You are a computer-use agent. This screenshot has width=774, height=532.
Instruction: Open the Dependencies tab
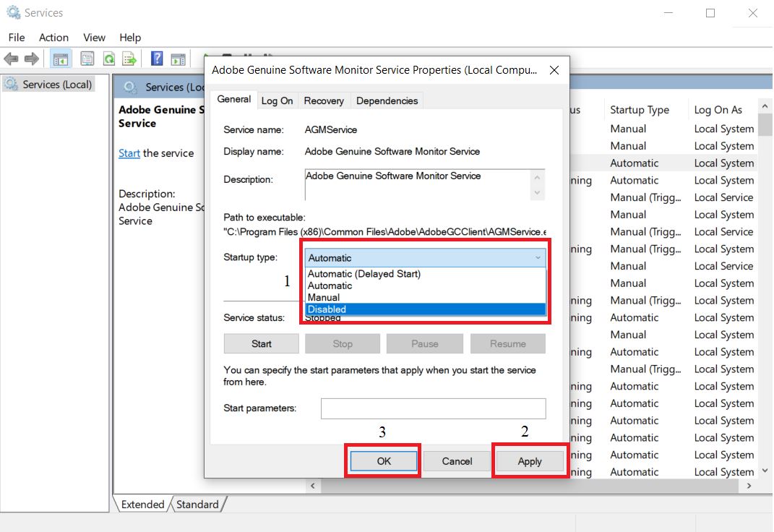click(x=387, y=101)
